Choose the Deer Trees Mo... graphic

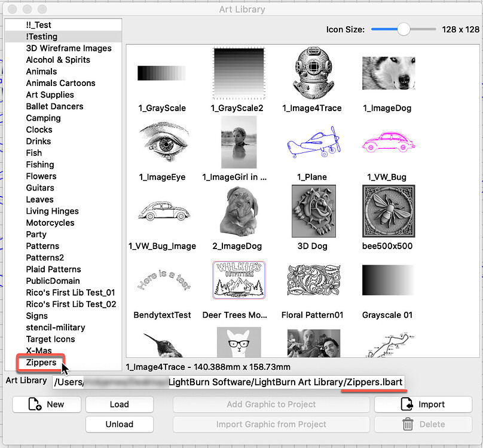(x=239, y=280)
